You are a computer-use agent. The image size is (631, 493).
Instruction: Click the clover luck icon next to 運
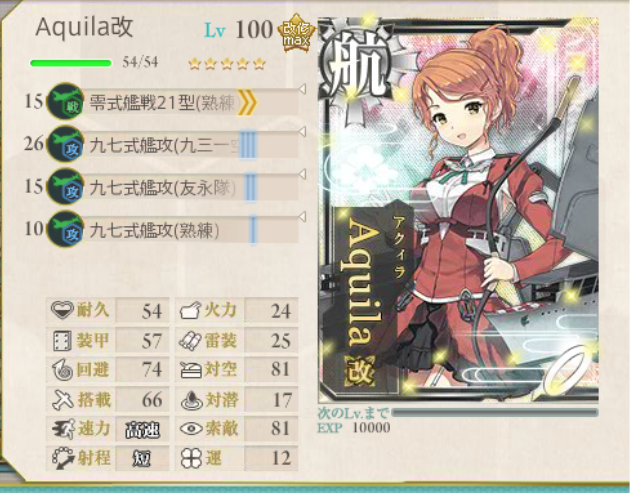click(x=191, y=458)
